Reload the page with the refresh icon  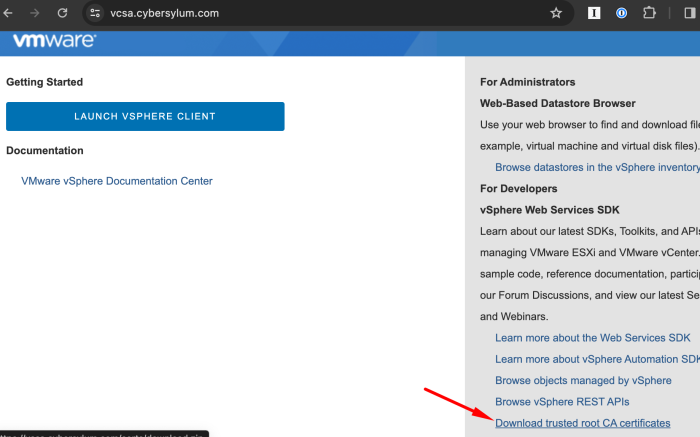(62, 13)
